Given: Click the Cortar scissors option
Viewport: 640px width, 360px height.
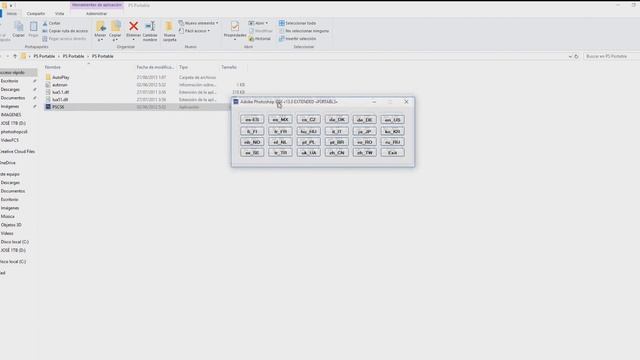Looking at the screenshot, I should [x=51, y=23].
